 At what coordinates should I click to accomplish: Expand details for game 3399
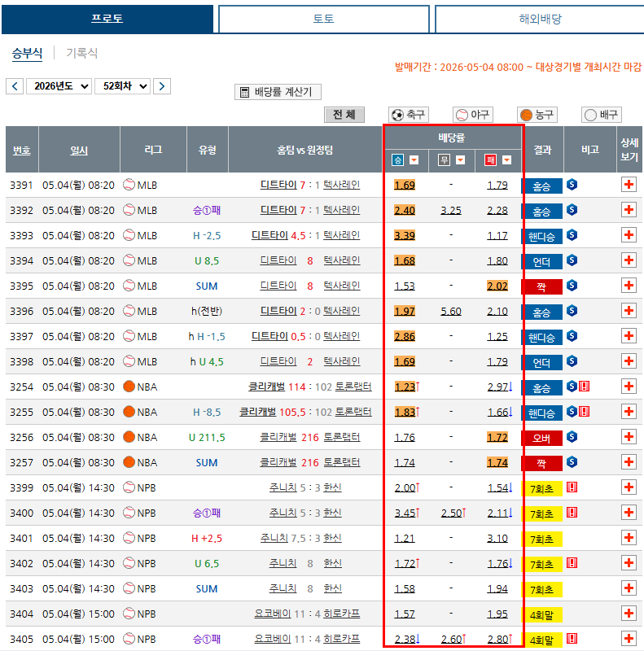[x=629, y=487]
